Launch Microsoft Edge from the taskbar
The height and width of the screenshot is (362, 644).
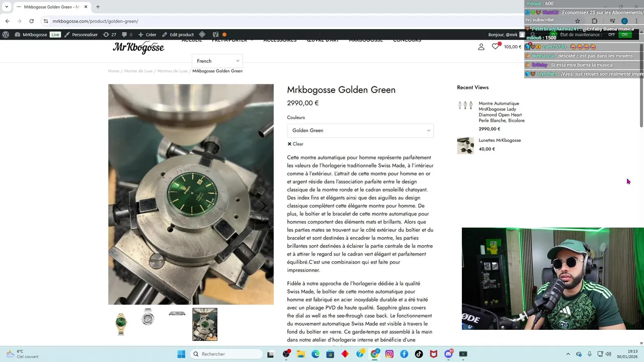[x=315, y=354]
